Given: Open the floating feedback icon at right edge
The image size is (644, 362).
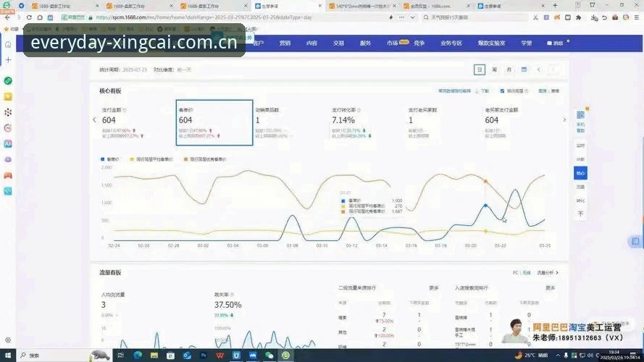Looking at the screenshot, I should pos(635,241).
